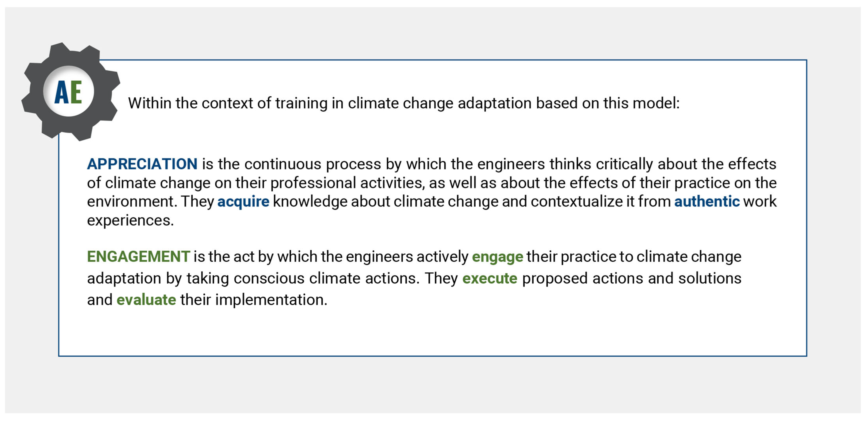Image resolution: width=868 pixels, height=421 pixels.
Task: Click the green highlighted word "execute"
Action: [490, 278]
